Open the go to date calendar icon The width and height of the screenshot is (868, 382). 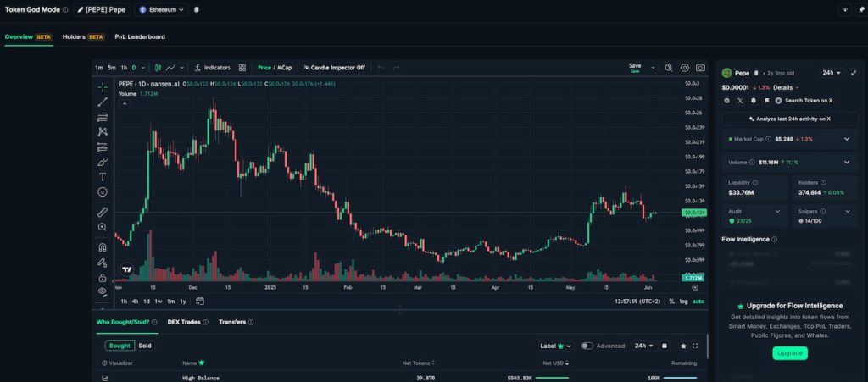200,302
